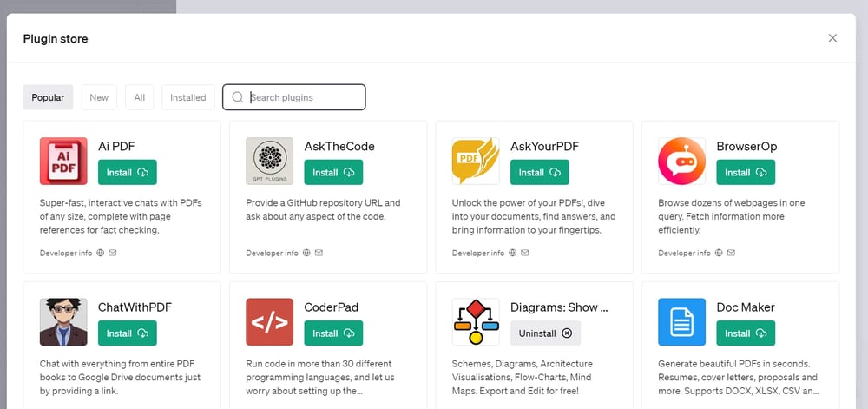Screen dimensions: 868x409
Task: Focus the Search plugins field
Action: pos(294,97)
